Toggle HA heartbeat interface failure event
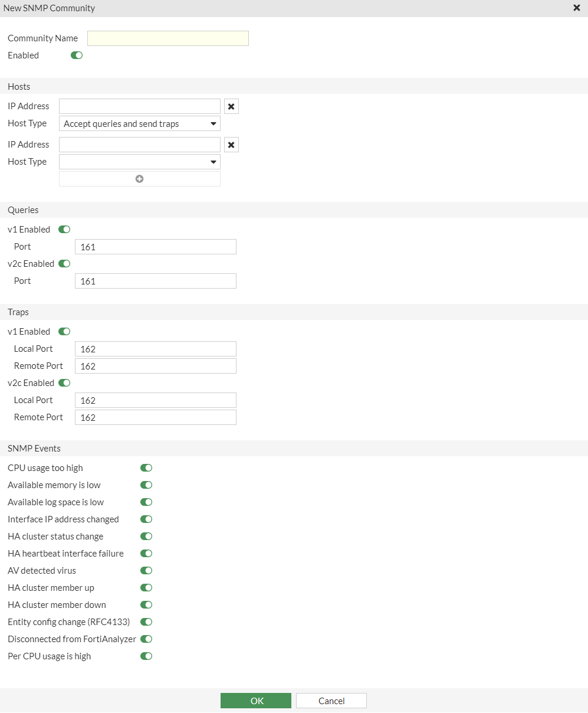This screenshot has width=588, height=713. (x=146, y=554)
